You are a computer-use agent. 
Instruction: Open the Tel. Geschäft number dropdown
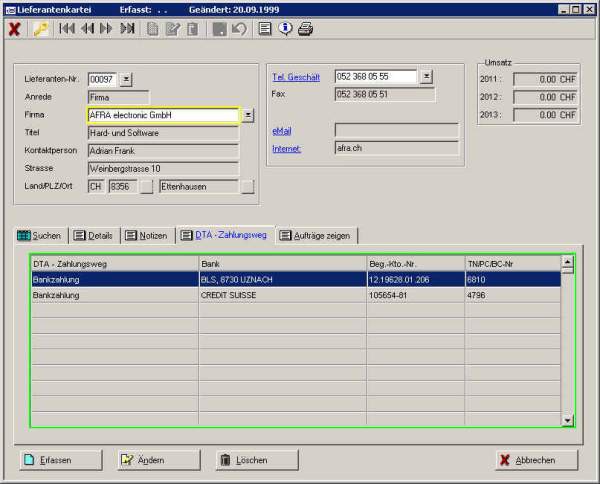click(x=426, y=76)
